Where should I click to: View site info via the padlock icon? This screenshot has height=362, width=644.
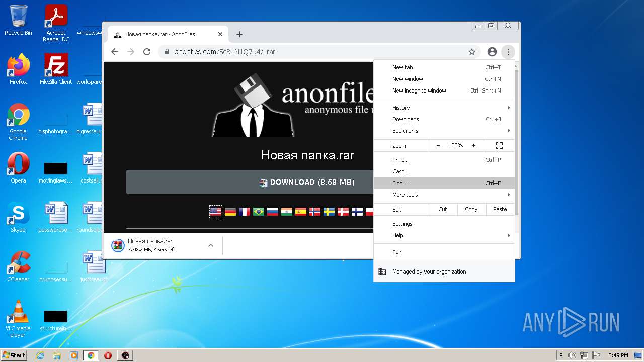(x=167, y=52)
